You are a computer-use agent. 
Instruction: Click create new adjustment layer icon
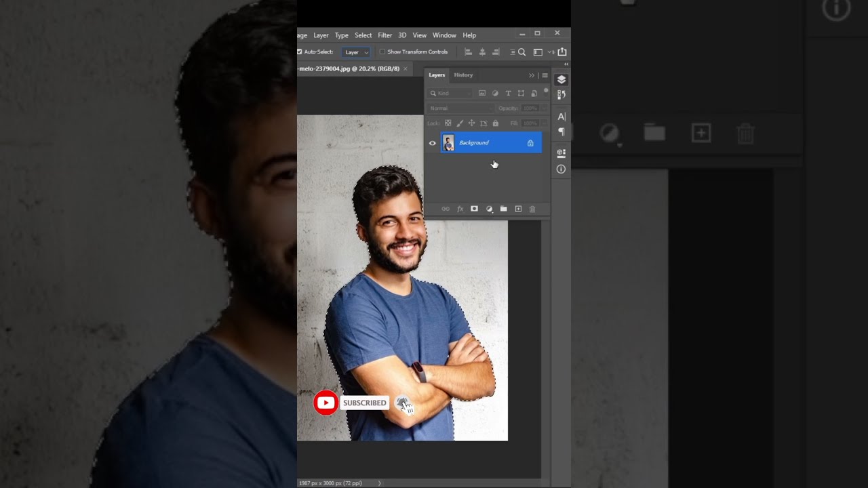click(x=489, y=209)
